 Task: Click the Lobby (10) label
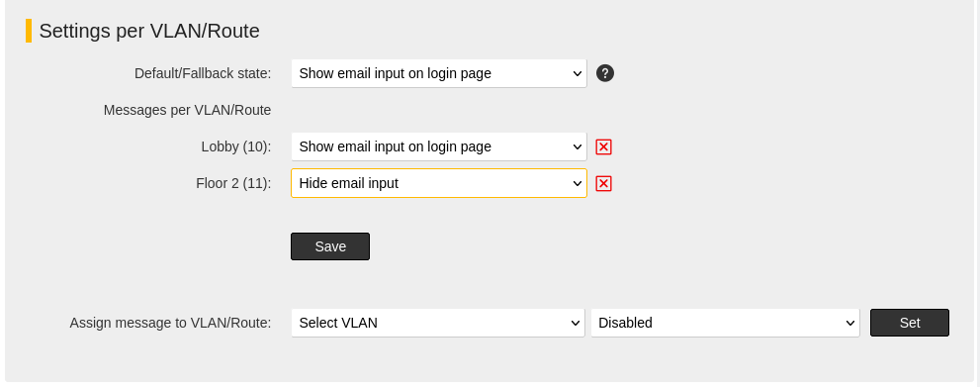pyautogui.click(x=235, y=146)
